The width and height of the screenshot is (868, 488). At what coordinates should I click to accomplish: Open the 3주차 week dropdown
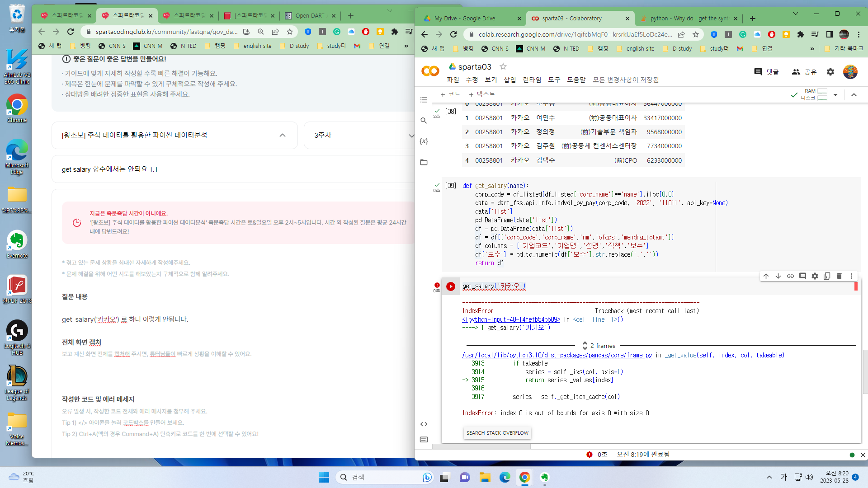point(360,135)
